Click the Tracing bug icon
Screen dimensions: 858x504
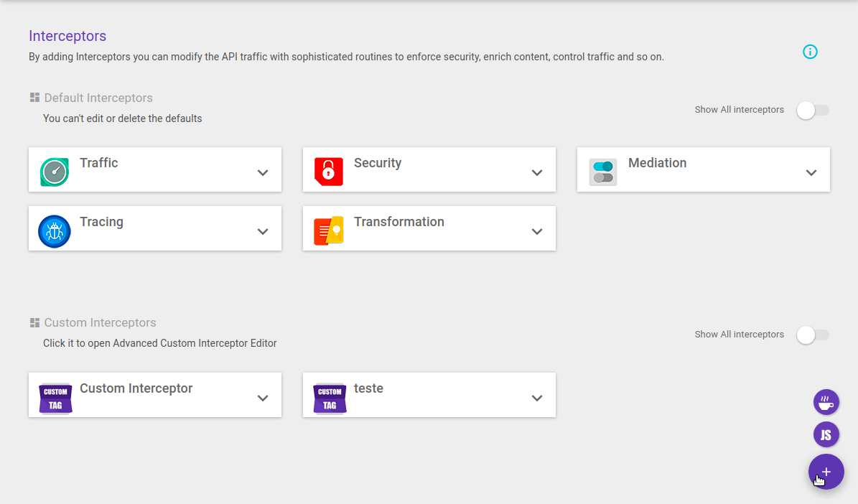[x=55, y=231]
